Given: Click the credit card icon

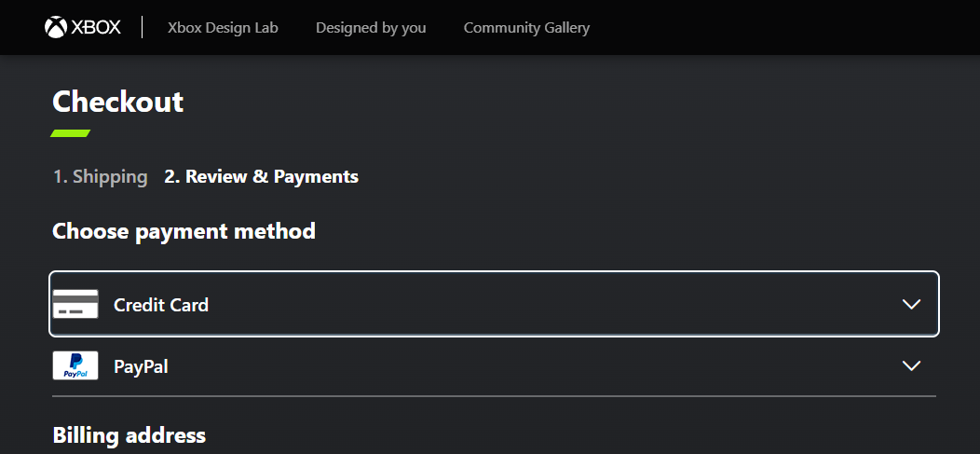Looking at the screenshot, I should (x=75, y=304).
